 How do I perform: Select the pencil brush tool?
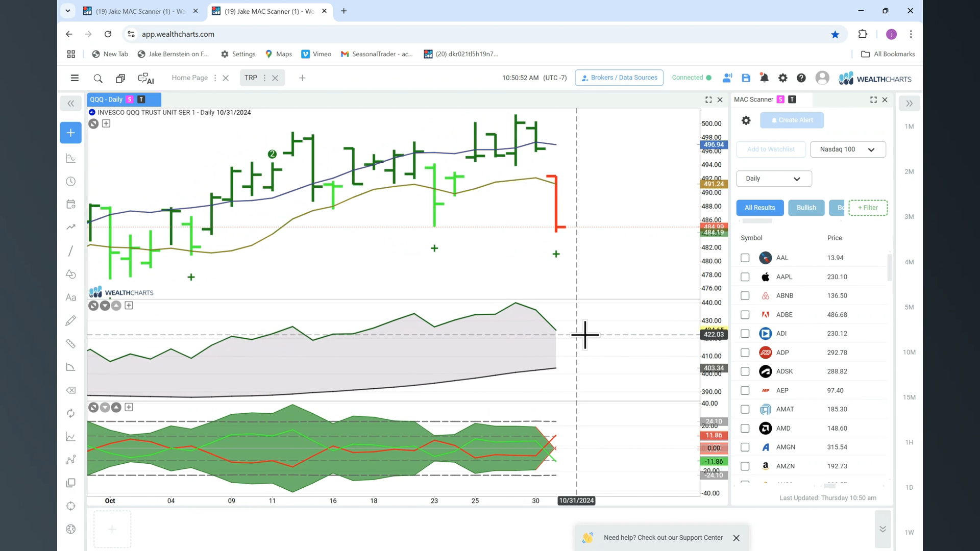coord(71,320)
